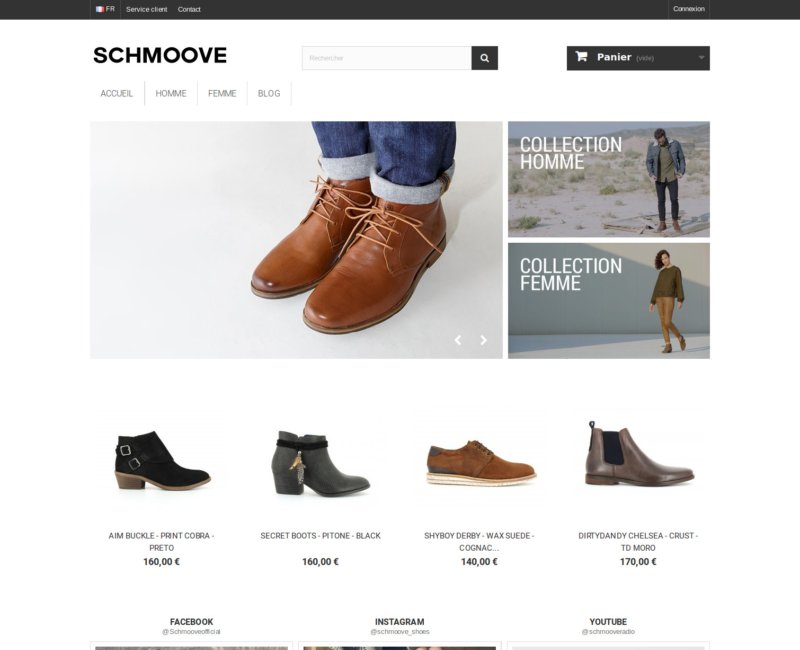Screen dimensions: 800x650
Task: Open the Homme menu
Action: (171, 93)
